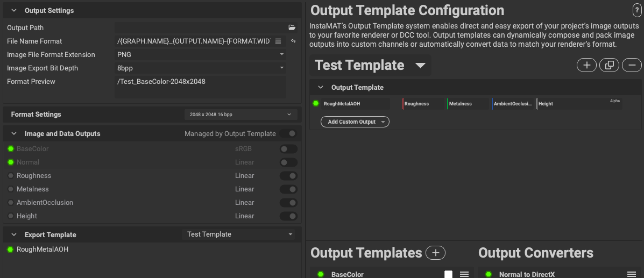Screen dimensions: 644x278
Task: Expand the Format Settings resolution dropdown
Action: click(240, 115)
